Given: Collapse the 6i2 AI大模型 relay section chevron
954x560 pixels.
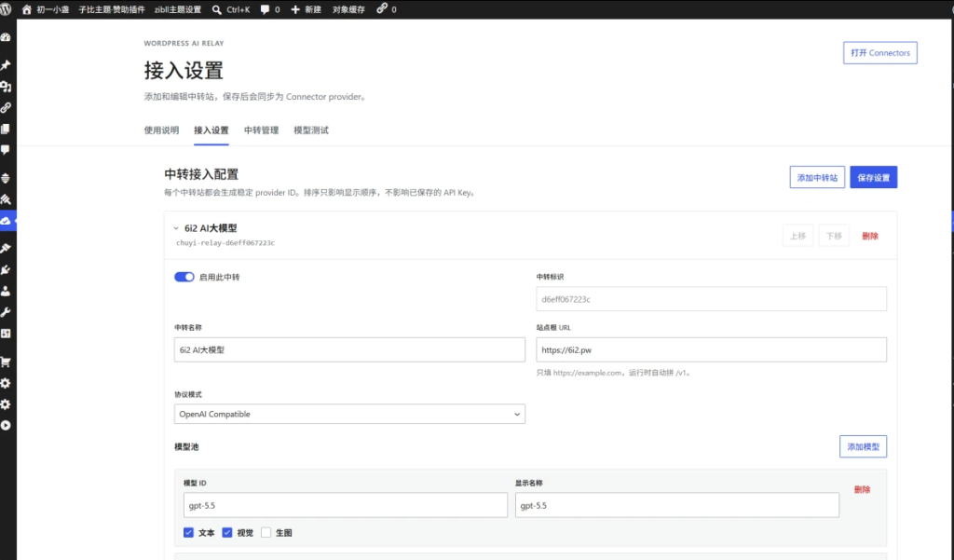Looking at the screenshot, I should click(176, 228).
